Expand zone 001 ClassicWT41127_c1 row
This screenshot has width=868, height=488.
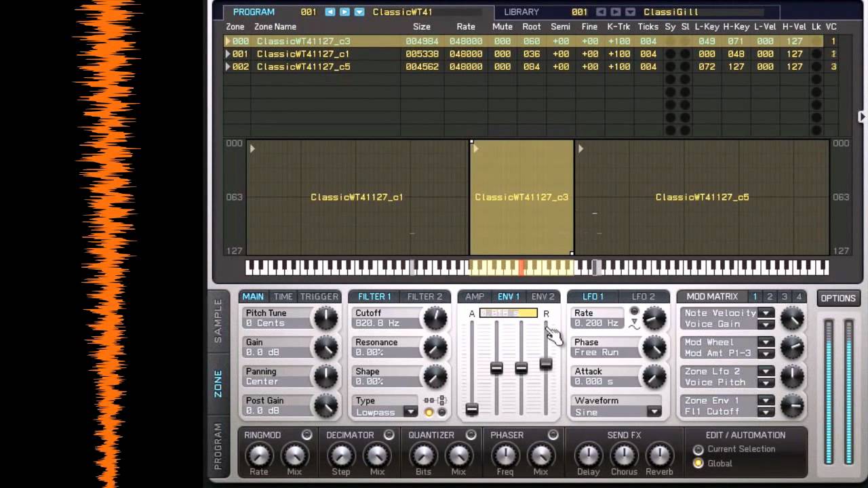point(228,54)
